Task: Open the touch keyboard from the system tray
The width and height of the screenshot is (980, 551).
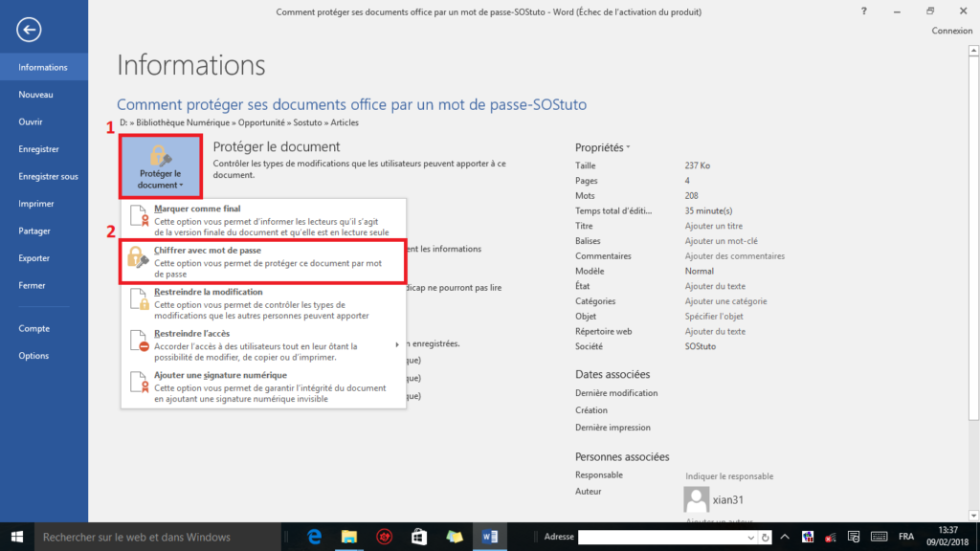Action: click(x=879, y=537)
